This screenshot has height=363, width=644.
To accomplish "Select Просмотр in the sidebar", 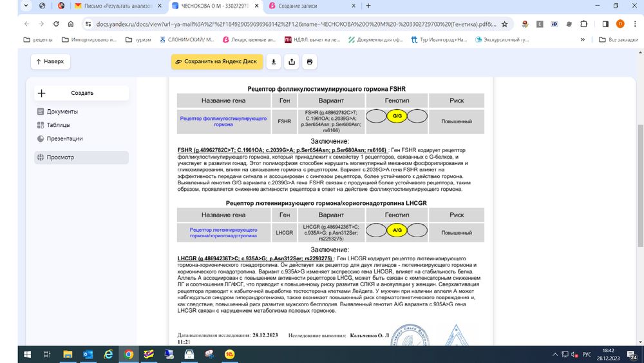I will click(x=81, y=157).
